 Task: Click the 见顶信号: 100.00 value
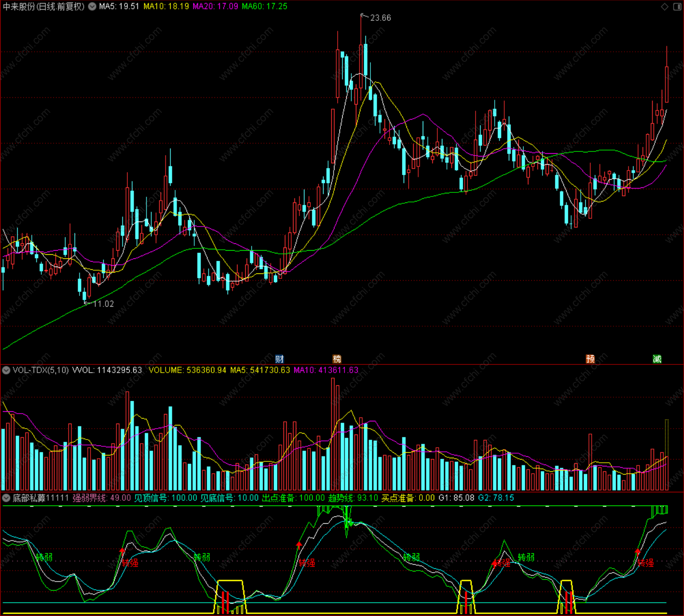pos(166,498)
